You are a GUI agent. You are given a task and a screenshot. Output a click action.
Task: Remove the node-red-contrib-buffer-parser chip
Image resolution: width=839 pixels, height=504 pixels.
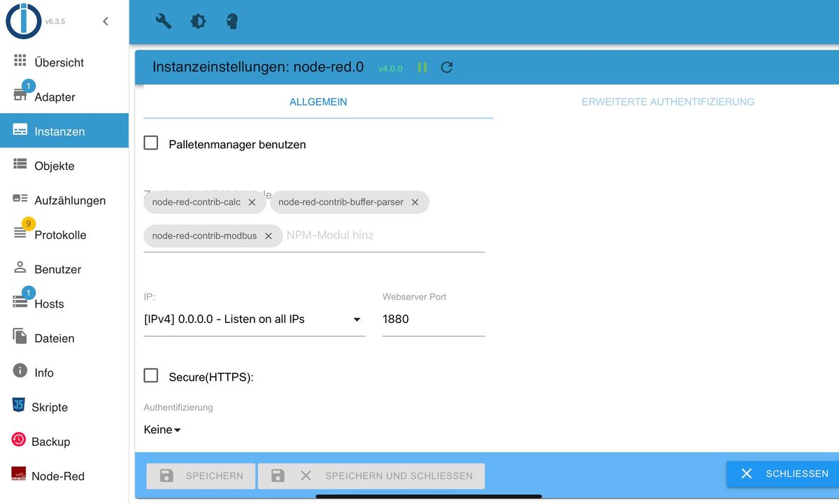tap(415, 202)
